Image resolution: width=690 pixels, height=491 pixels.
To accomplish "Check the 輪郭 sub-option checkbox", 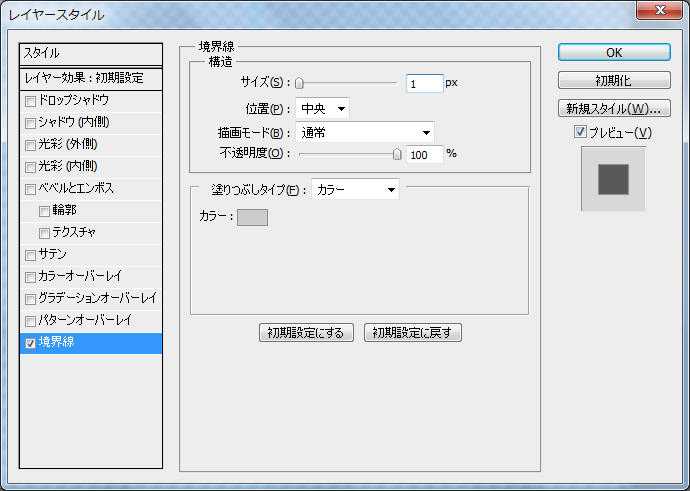I will [44, 212].
